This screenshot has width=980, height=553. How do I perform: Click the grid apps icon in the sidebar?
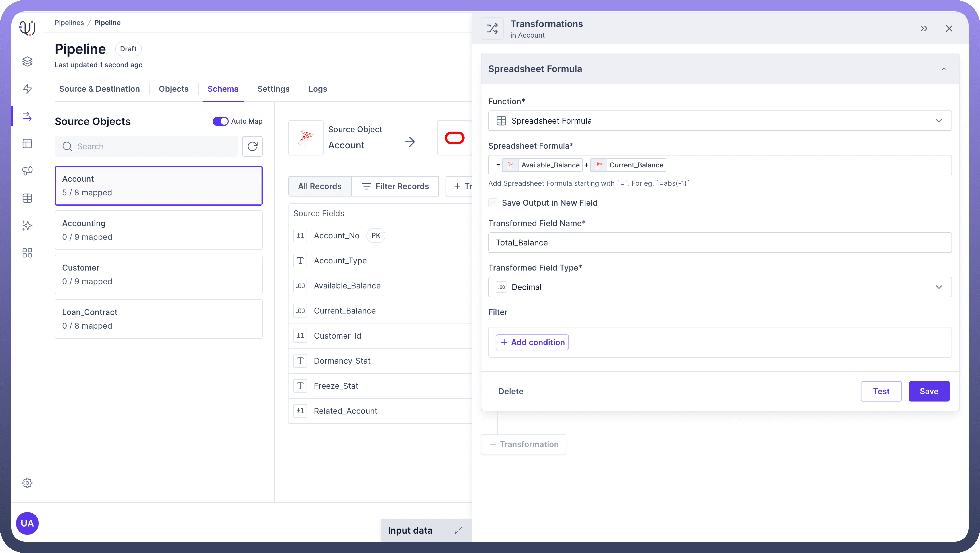click(27, 253)
